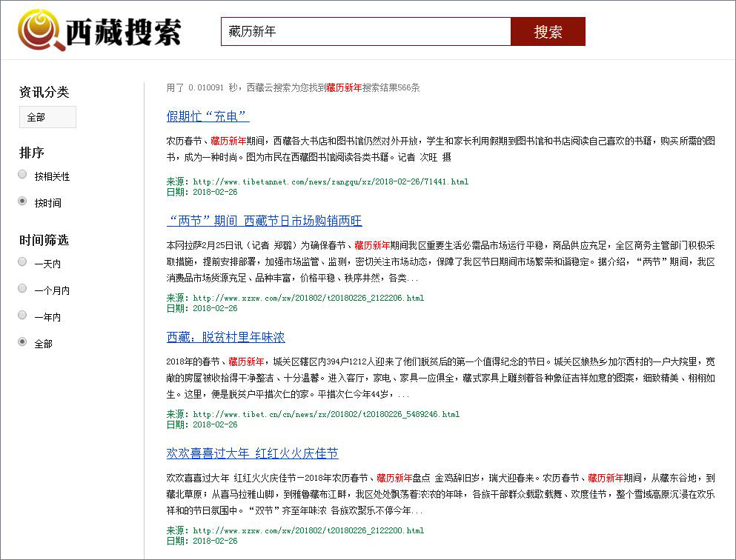Screen dimensions: 736x560
Task: Open the 西藏：脱贫村里年味浓 result
Action: (x=225, y=337)
